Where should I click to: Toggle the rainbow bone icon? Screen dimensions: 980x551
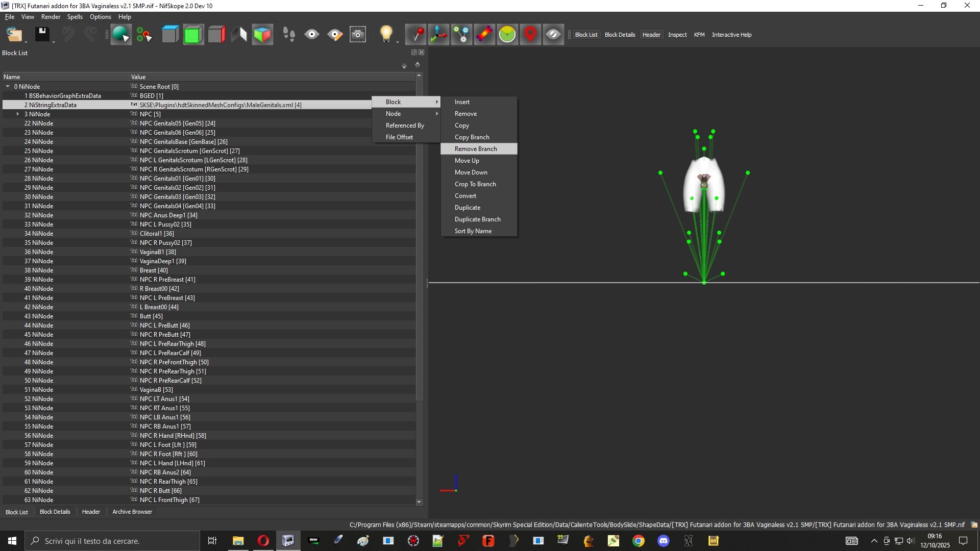click(x=484, y=35)
